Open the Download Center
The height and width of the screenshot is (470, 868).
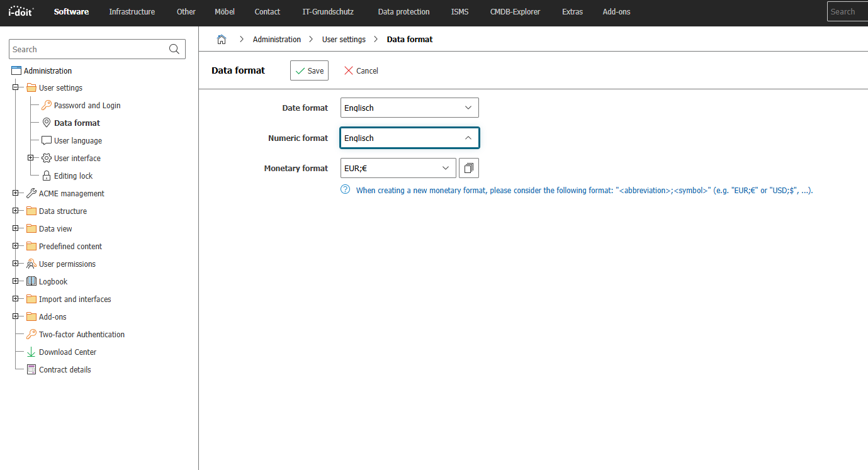67,352
